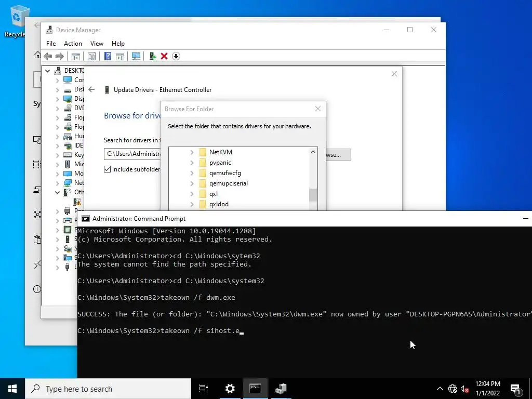Select the DVD drives category icon
The width and height of the screenshot is (532, 399).
[68, 108]
